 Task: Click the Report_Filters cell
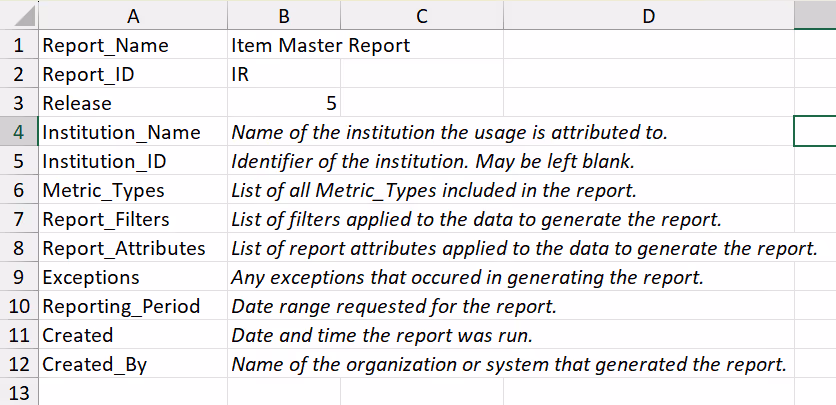(133, 218)
